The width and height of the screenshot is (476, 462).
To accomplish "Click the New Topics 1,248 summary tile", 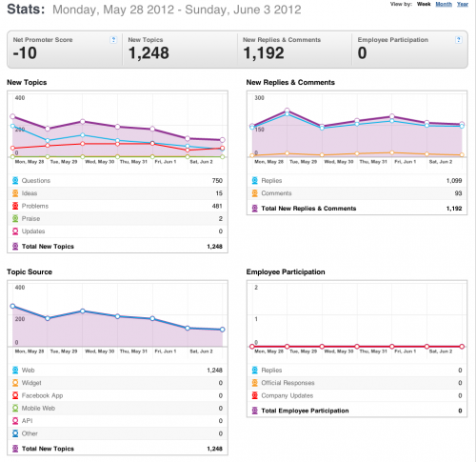I will point(180,50).
